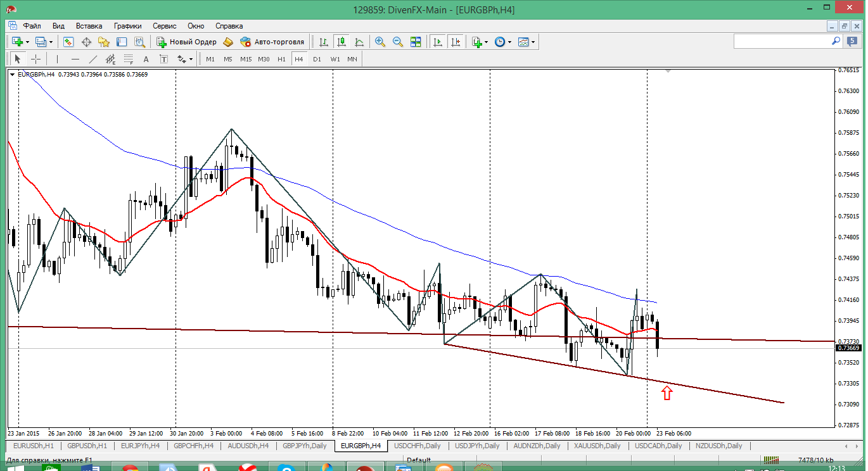This screenshot has height=471, width=868.
Task: Click the red up arrow object on chart
Action: coord(667,393)
